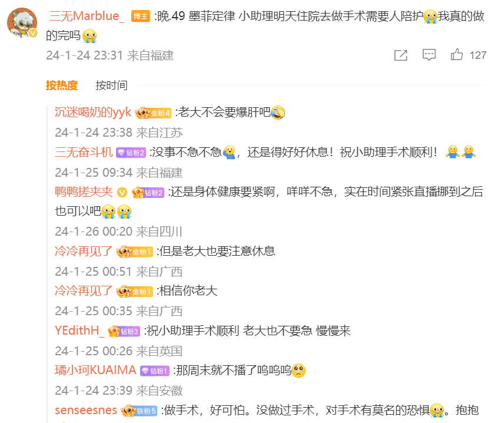Viewport: 504px width, 423px height.
Task: Open 鸭鸭搓夹夹 username link
Action: (x=84, y=192)
